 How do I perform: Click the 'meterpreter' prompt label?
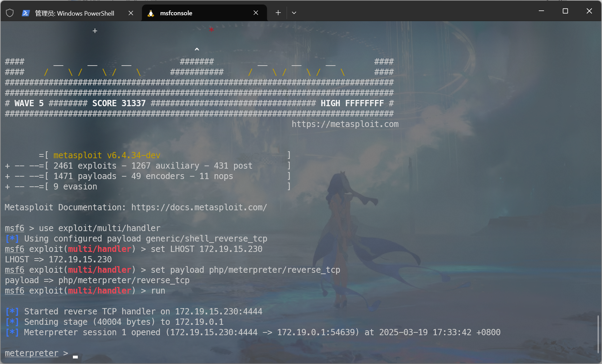tap(32, 353)
